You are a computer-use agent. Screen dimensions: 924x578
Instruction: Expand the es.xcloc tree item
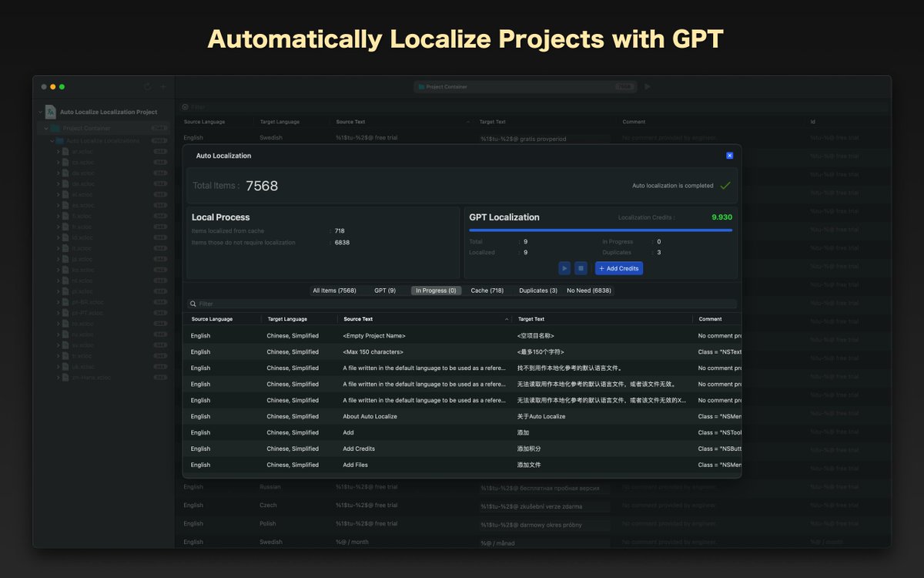pos(58,206)
